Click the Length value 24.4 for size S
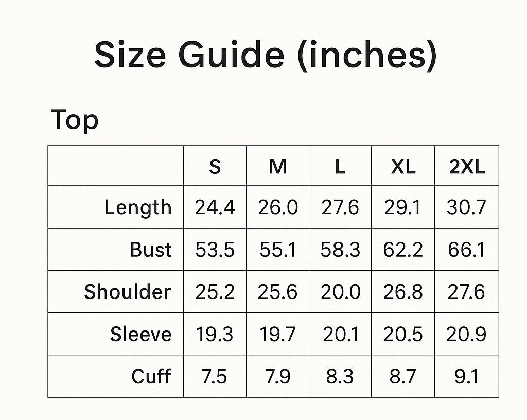Screen dimensions: 527x420 point(215,207)
